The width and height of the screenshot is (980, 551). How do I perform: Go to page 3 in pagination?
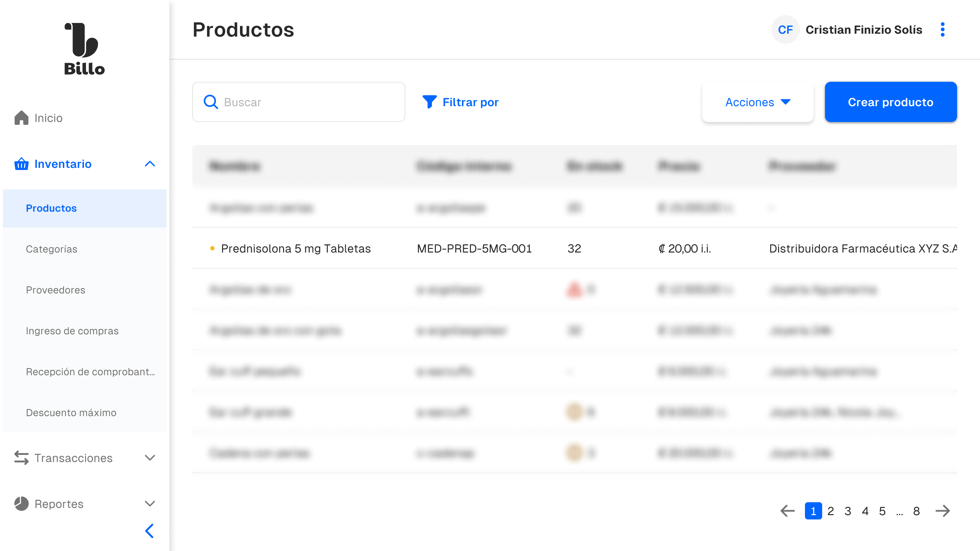(x=848, y=511)
